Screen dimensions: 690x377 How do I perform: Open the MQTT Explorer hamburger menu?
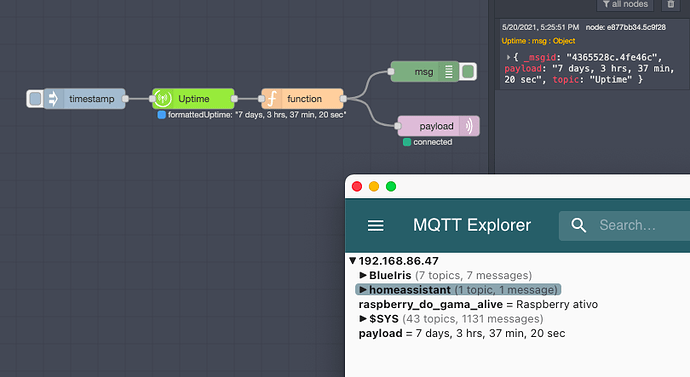(x=375, y=225)
